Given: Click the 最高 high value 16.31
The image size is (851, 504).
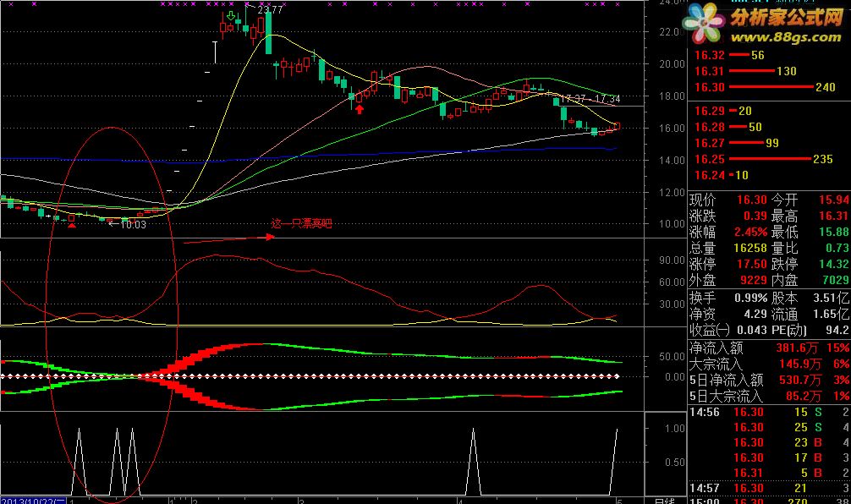Looking at the screenshot, I should [834, 216].
